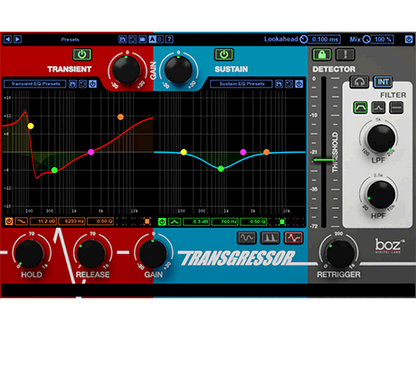Load the previous preset with left arrow
Screen dimensions: 416x376
(x=7, y=39)
